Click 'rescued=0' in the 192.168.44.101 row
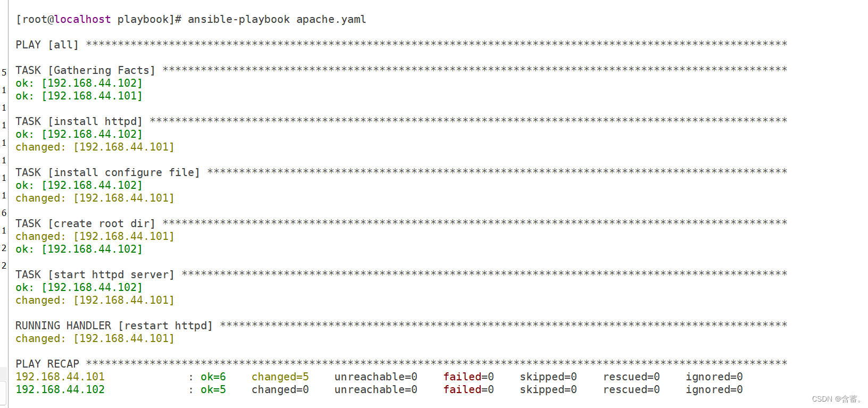Viewport: 868px width, 408px height. (631, 377)
